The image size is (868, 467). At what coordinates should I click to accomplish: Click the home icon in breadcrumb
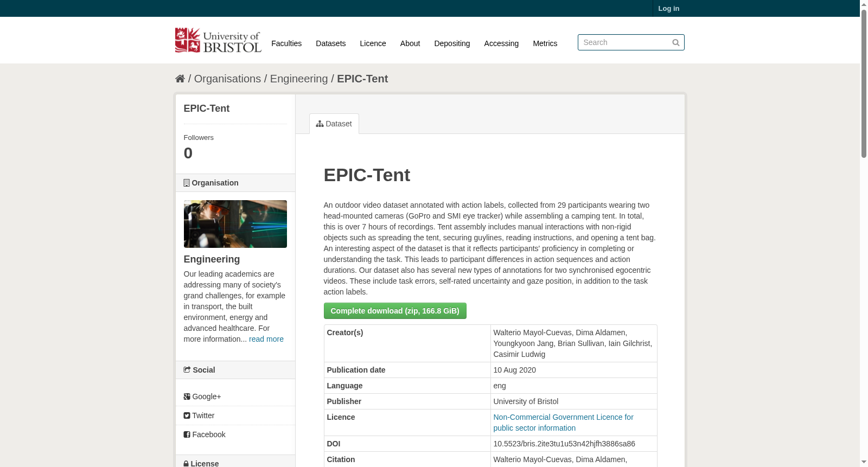[180, 79]
